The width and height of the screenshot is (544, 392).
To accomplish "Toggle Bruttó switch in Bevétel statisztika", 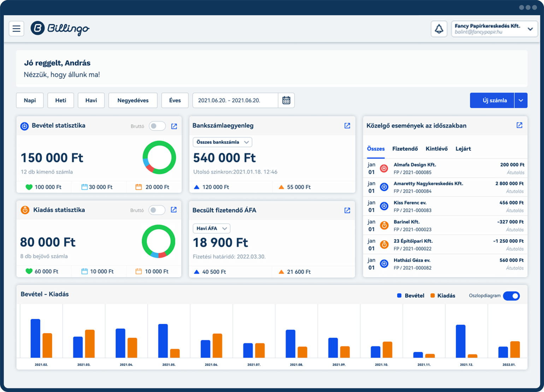I will click(157, 126).
